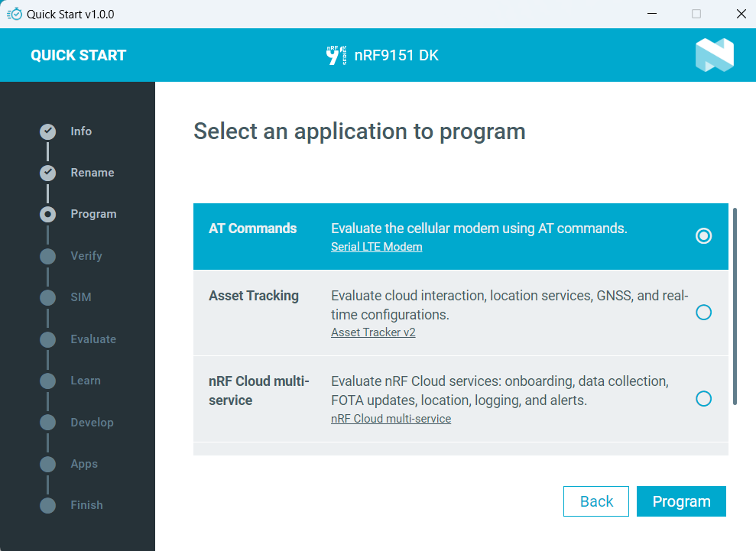Click the Program step active circle icon
Image resolution: width=756 pixels, height=551 pixels.
47,214
